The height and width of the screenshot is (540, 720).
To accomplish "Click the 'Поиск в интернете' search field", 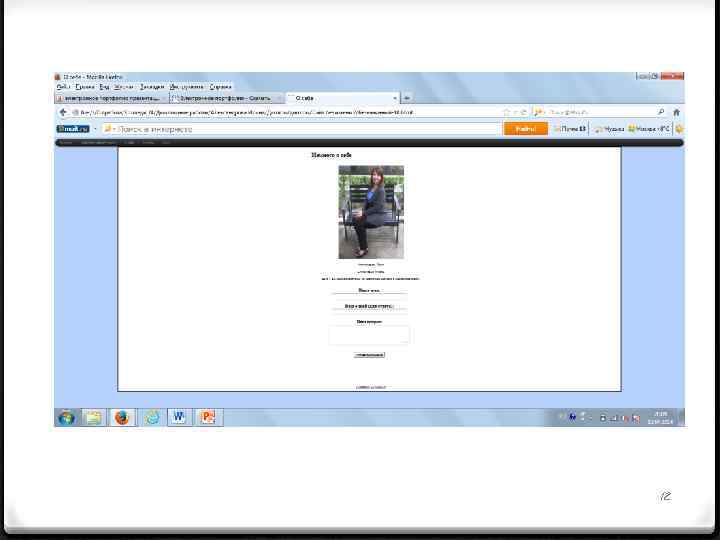I will coord(301,129).
